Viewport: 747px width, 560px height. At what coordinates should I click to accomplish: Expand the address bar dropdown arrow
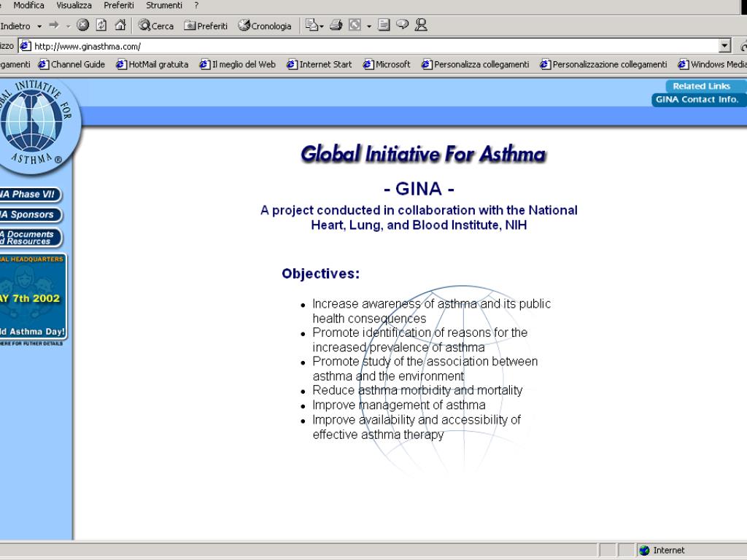(724, 46)
